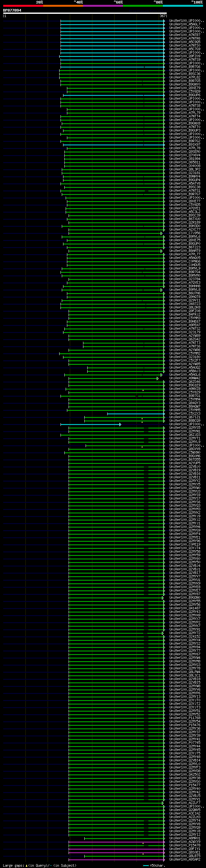Screen dimensions: 206x868
Task: Click the cyan ~100% identity legend segment
Action: [183, 6]
